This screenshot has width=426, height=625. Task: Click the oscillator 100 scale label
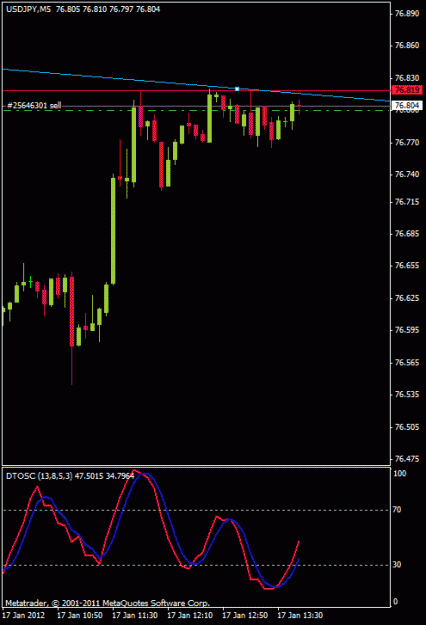(400, 474)
